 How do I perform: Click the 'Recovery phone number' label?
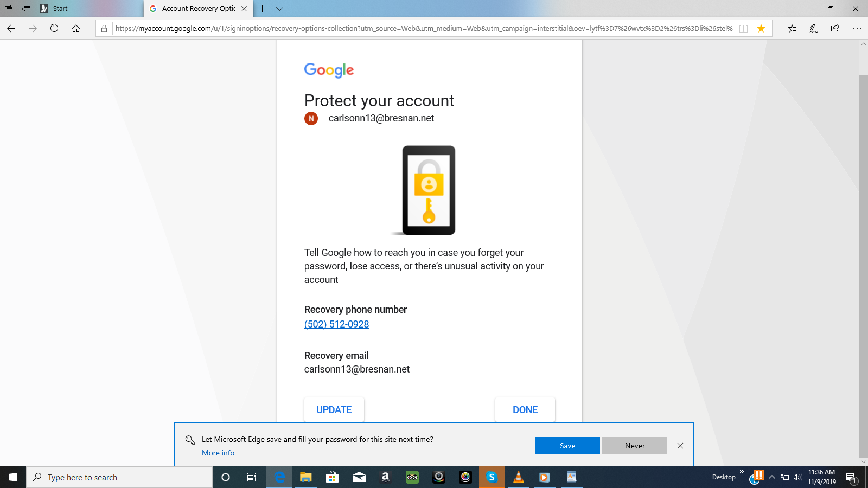pos(355,310)
